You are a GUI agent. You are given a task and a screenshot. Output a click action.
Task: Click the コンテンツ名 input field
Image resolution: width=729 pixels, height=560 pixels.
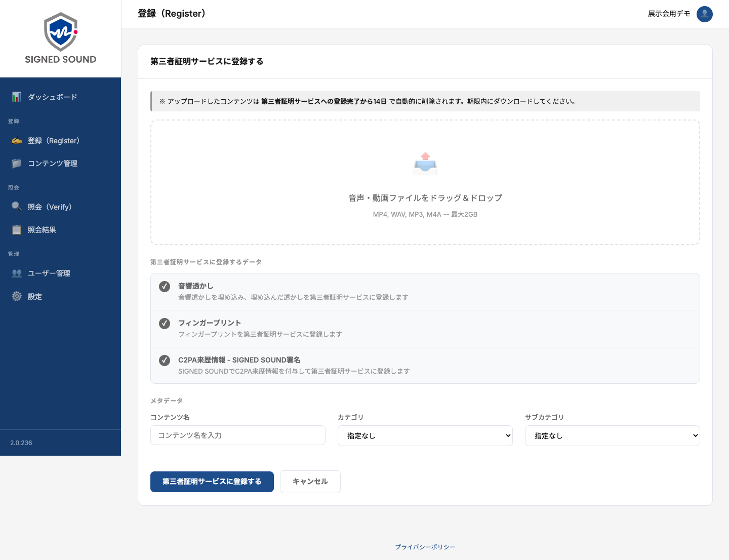pyautogui.click(x=238, y=435)
